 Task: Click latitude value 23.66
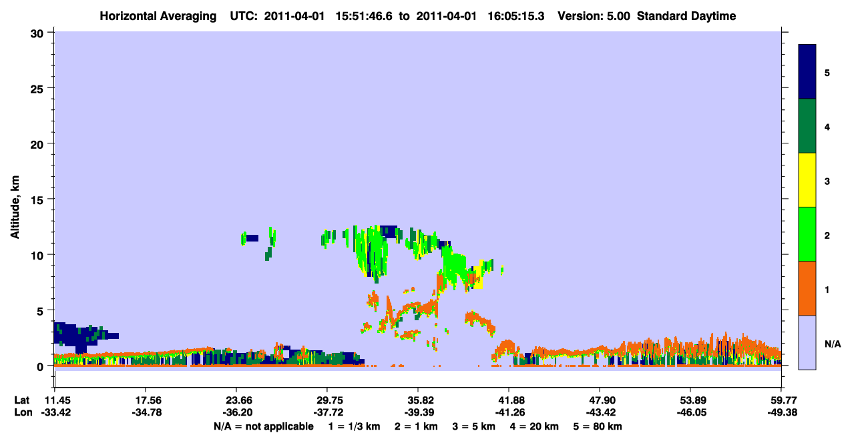[x=236, y=400]
